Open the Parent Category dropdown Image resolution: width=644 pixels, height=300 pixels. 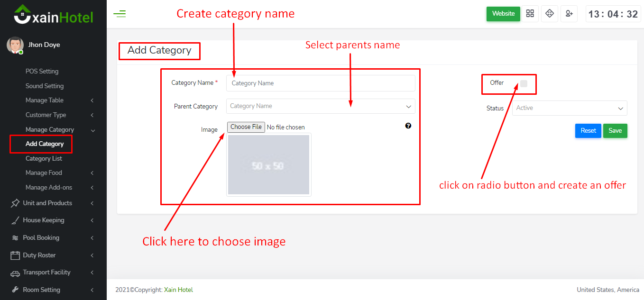pos(321,106)
